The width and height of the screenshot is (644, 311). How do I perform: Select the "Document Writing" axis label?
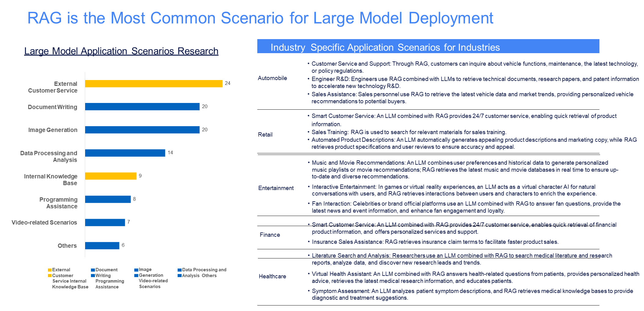(52, 107)
